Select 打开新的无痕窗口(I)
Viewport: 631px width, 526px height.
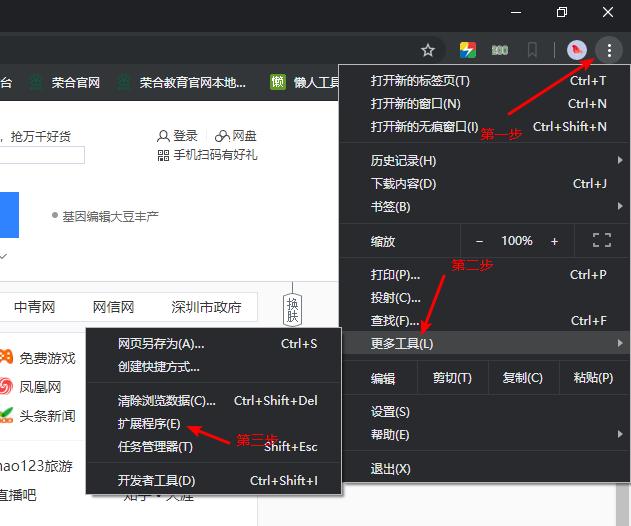(x=485, y=127)
